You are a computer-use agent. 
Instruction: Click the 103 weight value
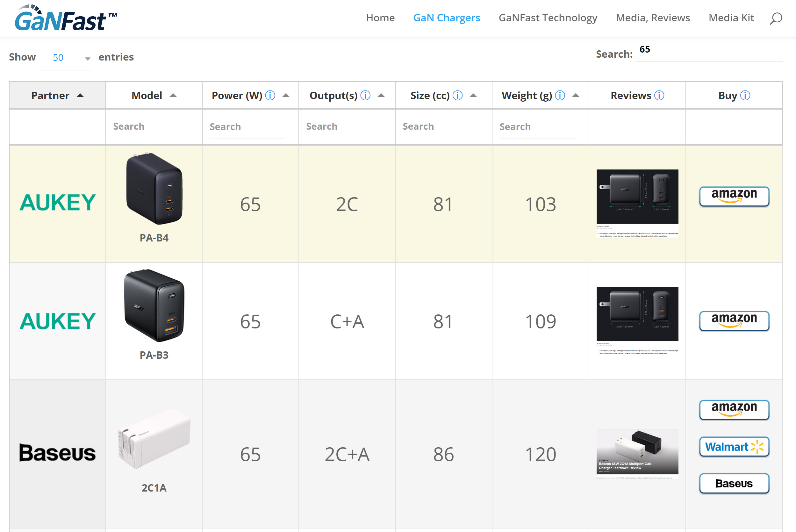(x=540, y=204)
